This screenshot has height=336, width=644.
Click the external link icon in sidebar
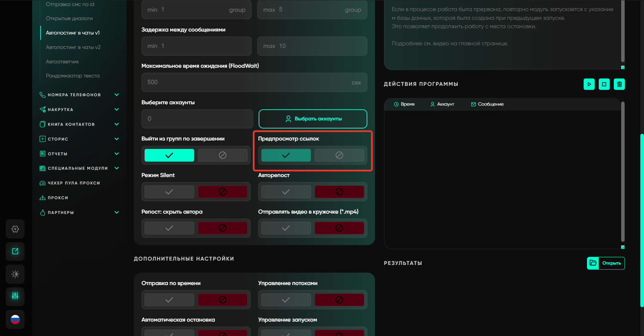[x=15, y=251]
